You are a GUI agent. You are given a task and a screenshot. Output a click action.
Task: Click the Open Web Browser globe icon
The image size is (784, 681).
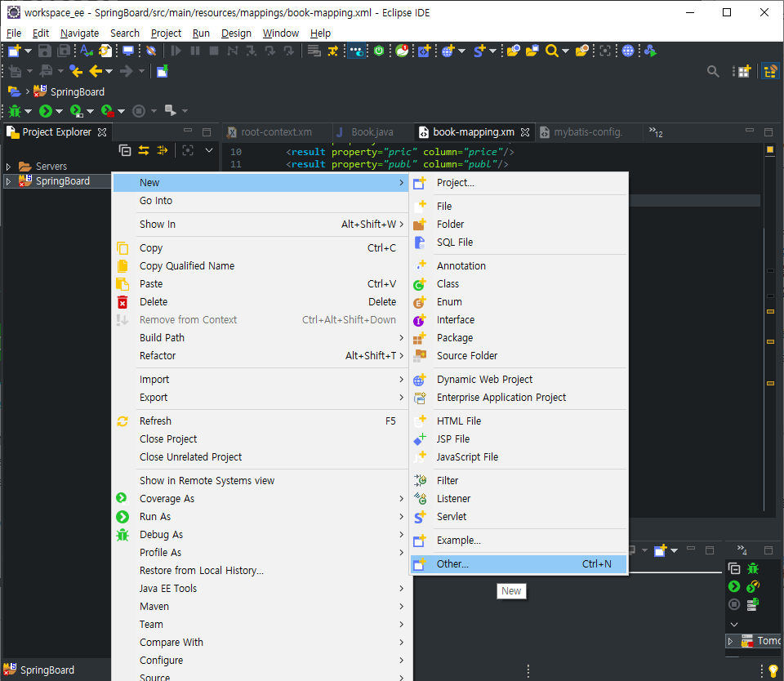coord(628,51)
